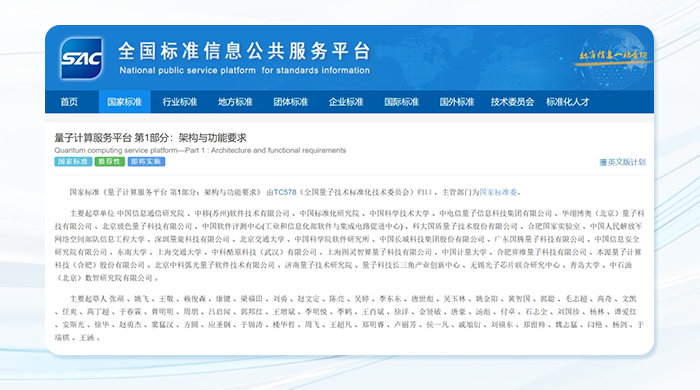Click 中国科学技术大学 in drafting units
Image resolution: width=700 pixels, height=390 pixels.
399,213
